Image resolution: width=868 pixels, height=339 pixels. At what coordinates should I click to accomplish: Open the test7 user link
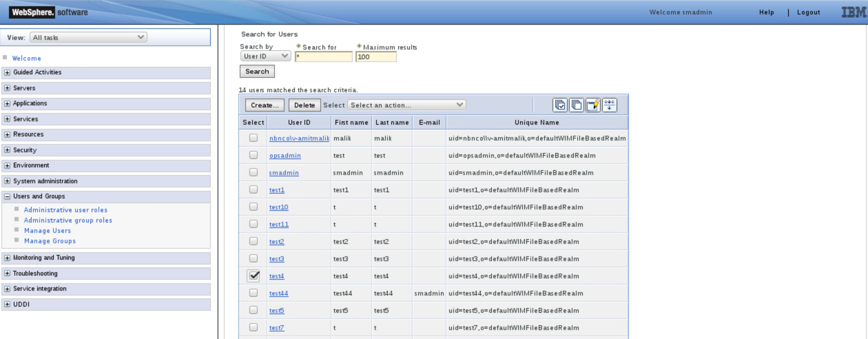277,328
